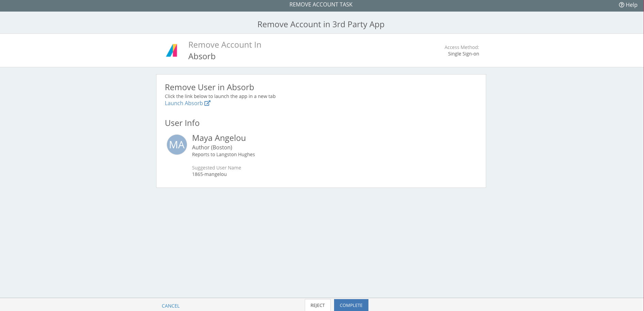Click the Single Sign-on access method value

[x=463, y=54]
